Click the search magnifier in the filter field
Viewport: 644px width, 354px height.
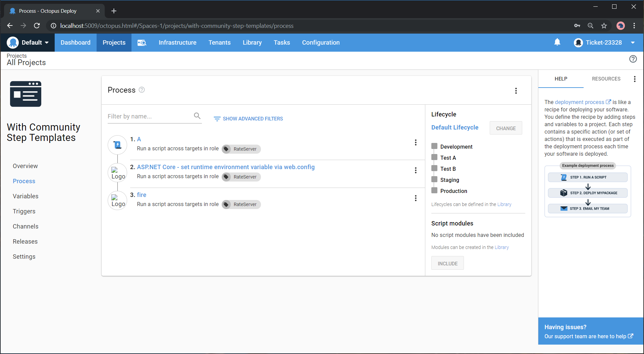(197, 115)
